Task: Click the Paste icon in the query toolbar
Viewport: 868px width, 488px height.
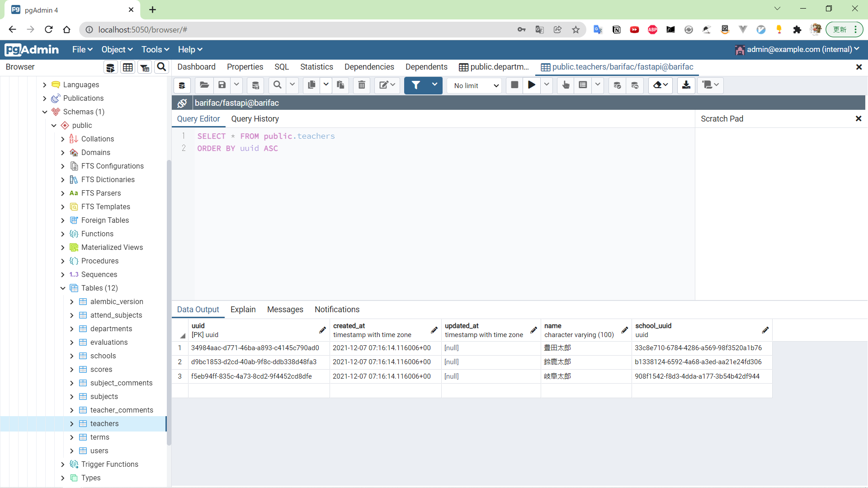Action: 340,85
